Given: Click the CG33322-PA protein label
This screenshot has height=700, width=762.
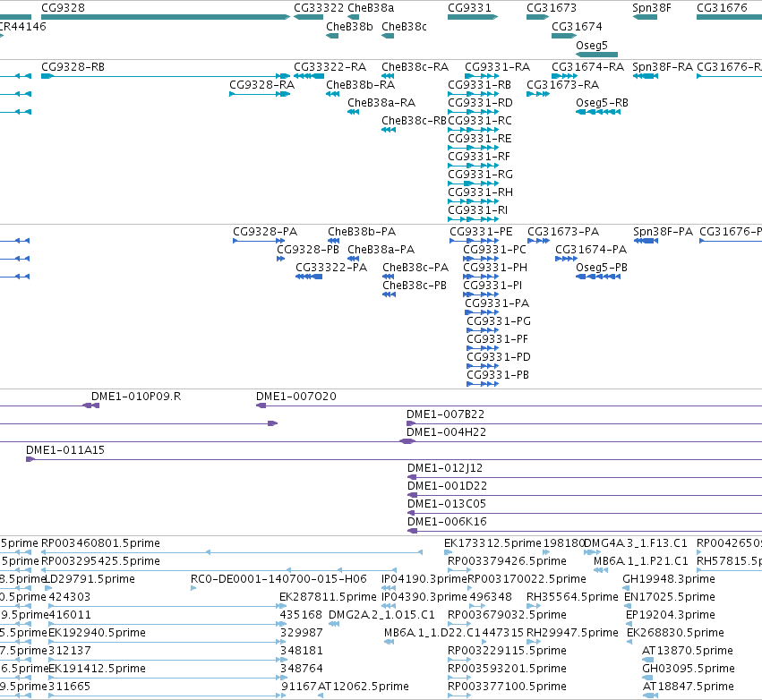Looking at the screenshot, I should (x=331, y=268).
